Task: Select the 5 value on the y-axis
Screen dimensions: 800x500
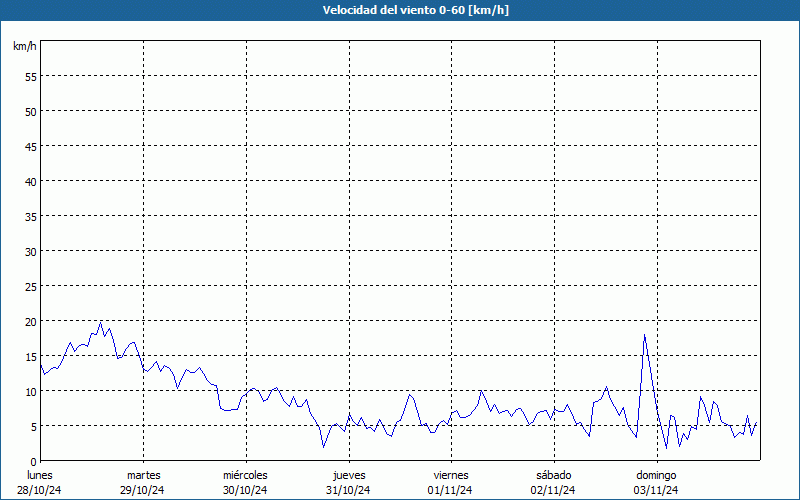Action: click(34, 427)
